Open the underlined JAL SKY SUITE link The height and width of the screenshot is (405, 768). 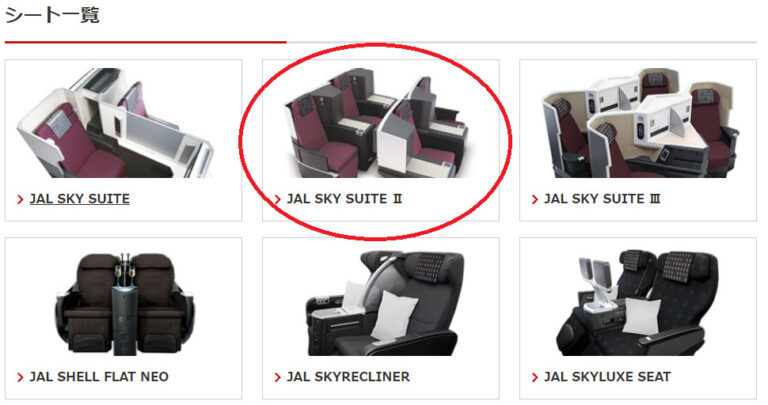coord(79,199)
